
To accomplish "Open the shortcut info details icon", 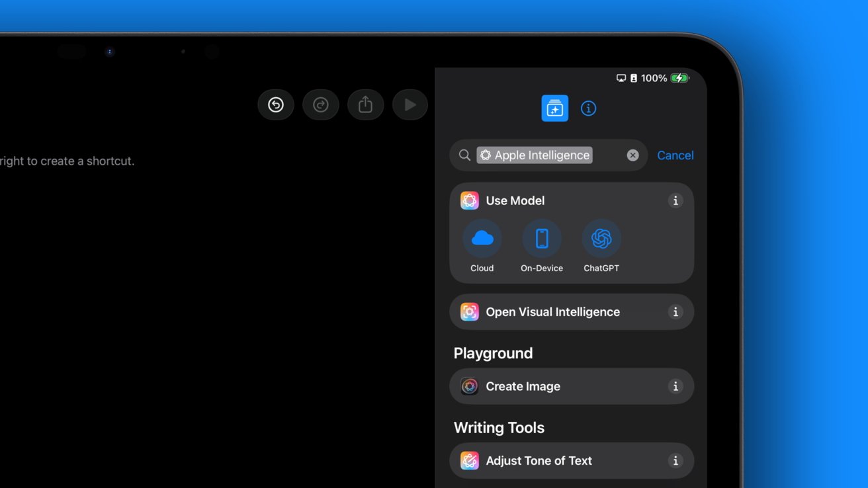I will [588, 108].
